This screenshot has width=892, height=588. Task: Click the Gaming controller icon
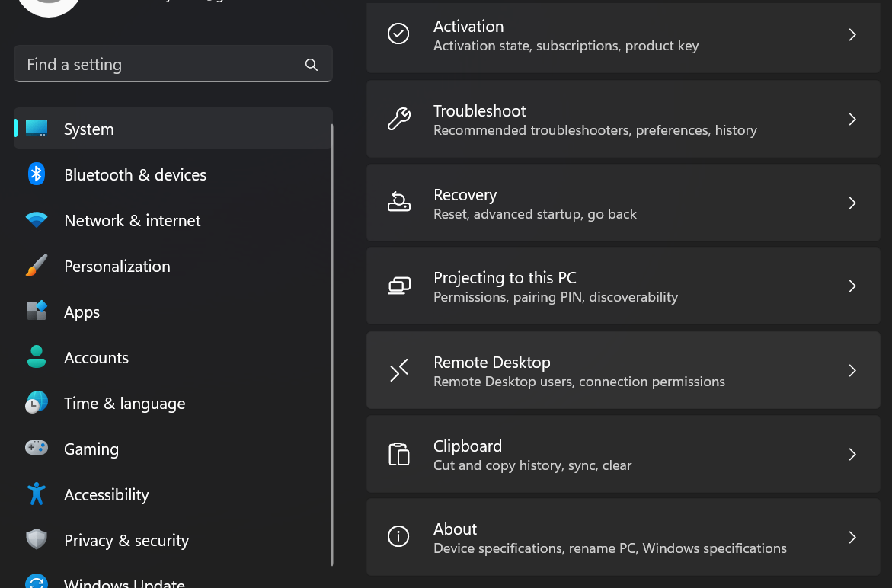point(37,448)
